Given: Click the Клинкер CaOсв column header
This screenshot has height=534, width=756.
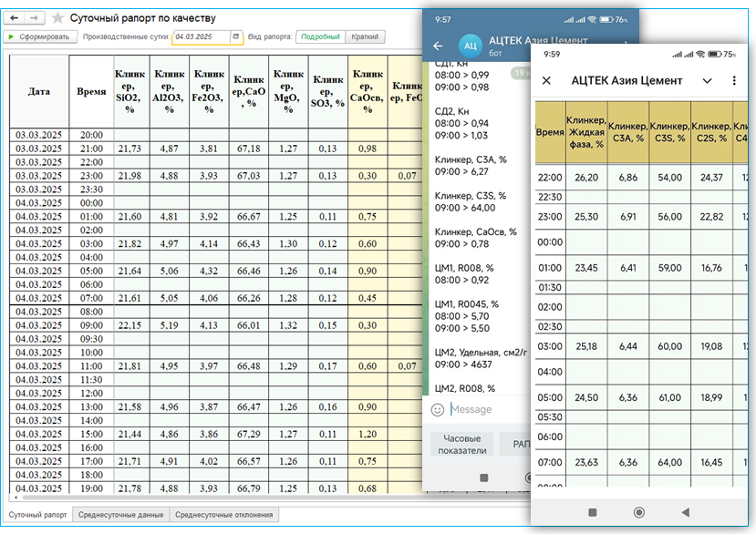Looking at the screenshot, I should [368, 91].
